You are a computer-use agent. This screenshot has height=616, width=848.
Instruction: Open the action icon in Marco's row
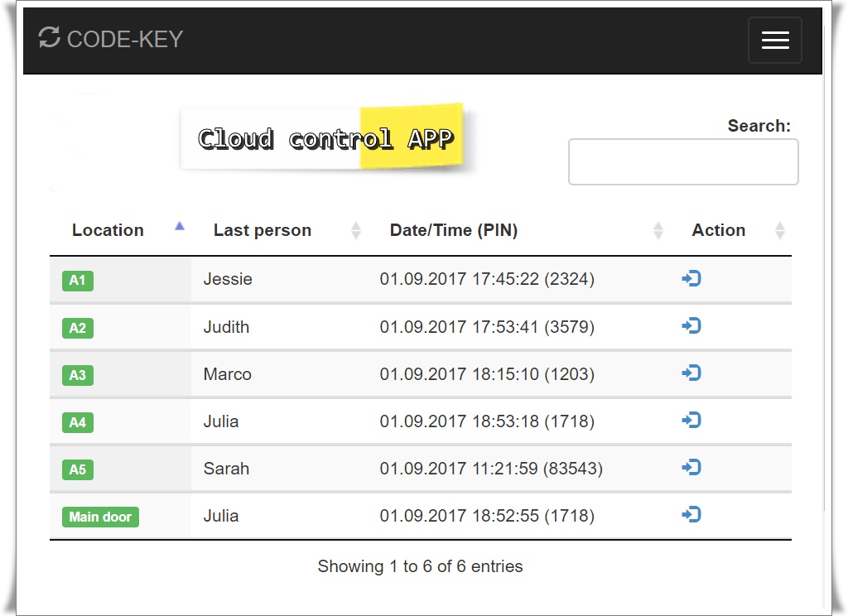[x=691, y=373]
